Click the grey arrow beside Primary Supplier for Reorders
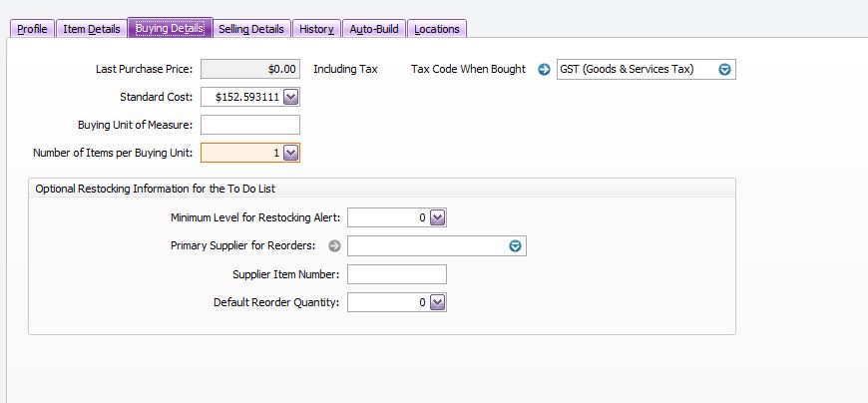 click(x=334, y=246)
